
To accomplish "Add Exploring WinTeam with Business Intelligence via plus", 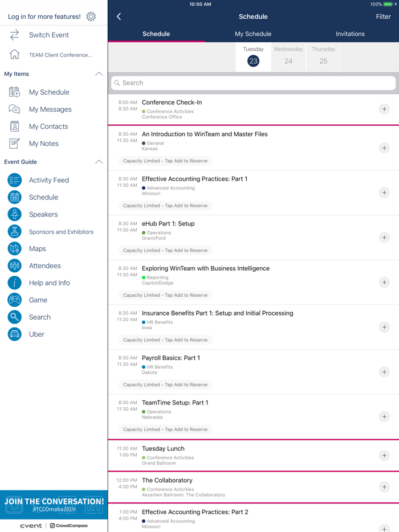I will pyautogui.click(x=384, y=282).
